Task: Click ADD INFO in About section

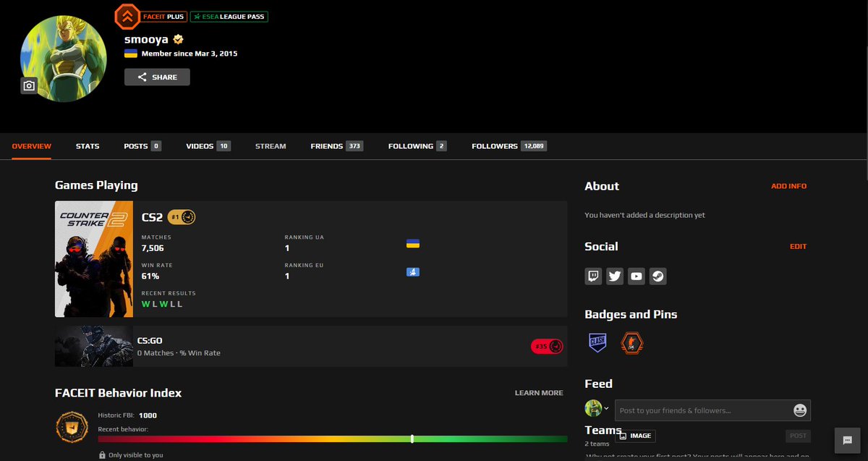Action: click(x=788, y=186)
